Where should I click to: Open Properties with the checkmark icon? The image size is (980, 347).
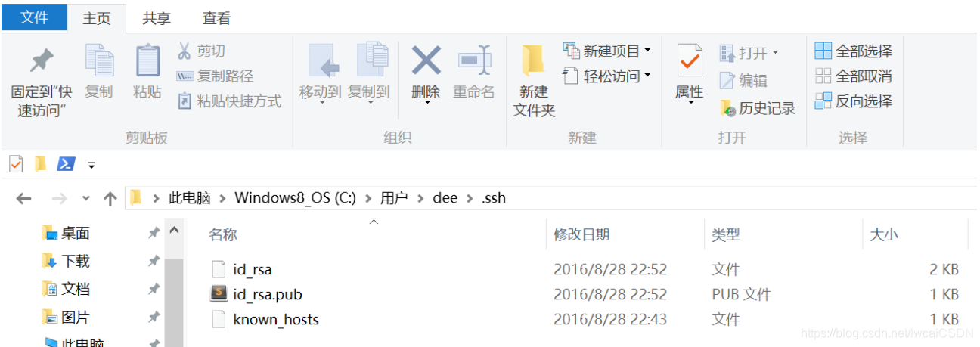click(x=689, y=60)
